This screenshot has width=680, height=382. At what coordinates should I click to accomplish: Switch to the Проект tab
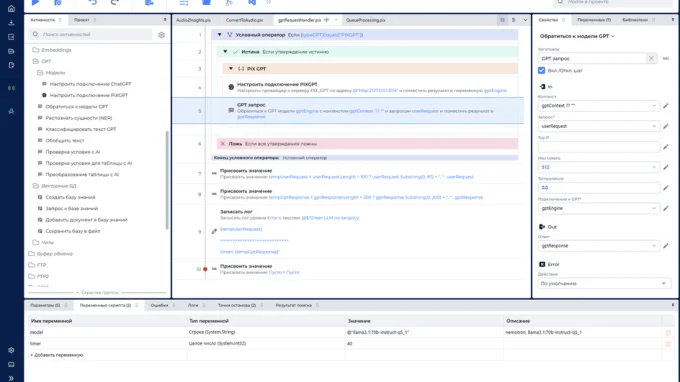tap(82, 20)
